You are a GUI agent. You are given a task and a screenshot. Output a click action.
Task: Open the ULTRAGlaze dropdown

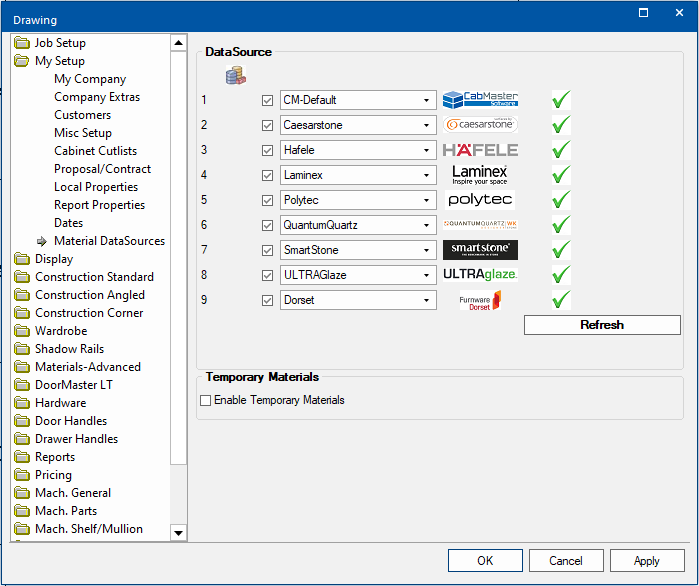point(427,275)
